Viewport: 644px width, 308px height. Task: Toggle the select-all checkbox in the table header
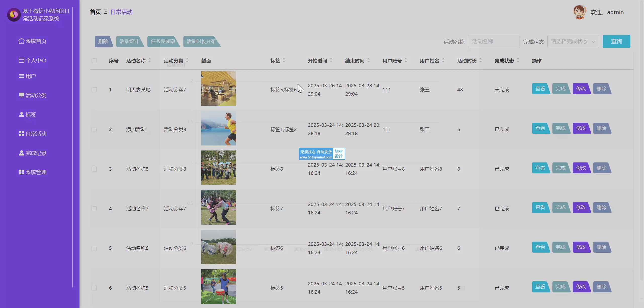pos(94,61)
